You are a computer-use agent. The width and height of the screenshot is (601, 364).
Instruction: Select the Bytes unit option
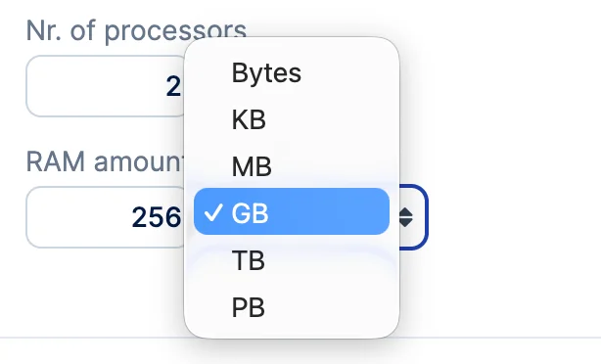tap(292, 72)
